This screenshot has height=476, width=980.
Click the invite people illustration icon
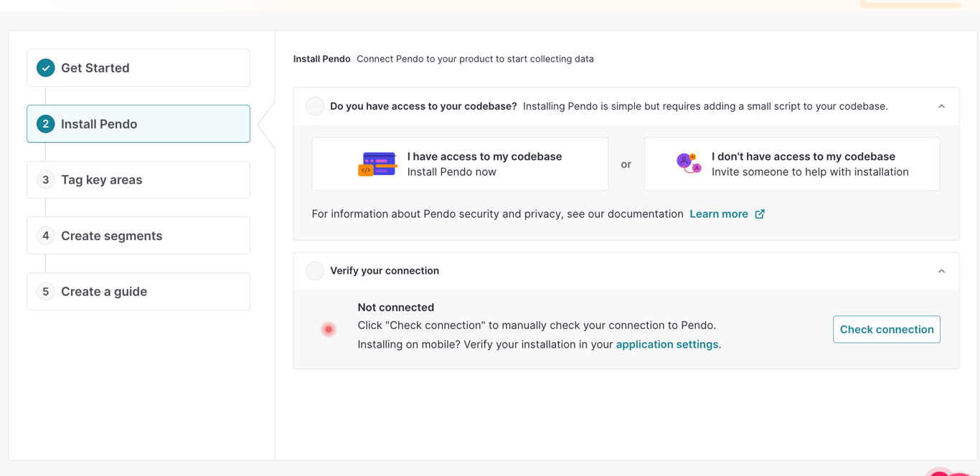tap(689, 163)
